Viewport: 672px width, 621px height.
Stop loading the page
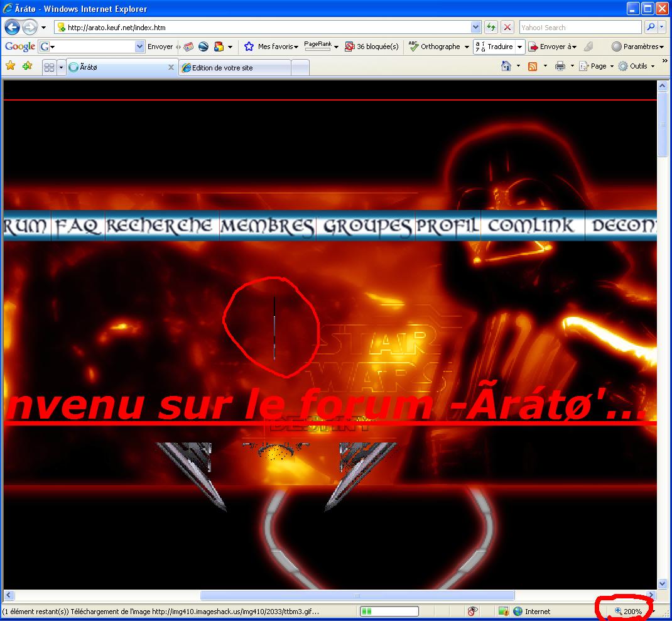click(507, 28)
